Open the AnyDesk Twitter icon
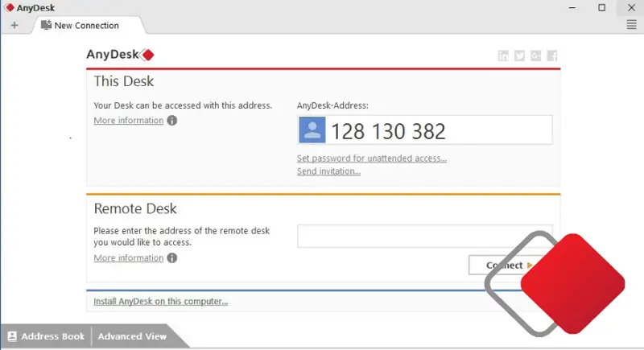644x350 pixels. [x=520, y=56]
